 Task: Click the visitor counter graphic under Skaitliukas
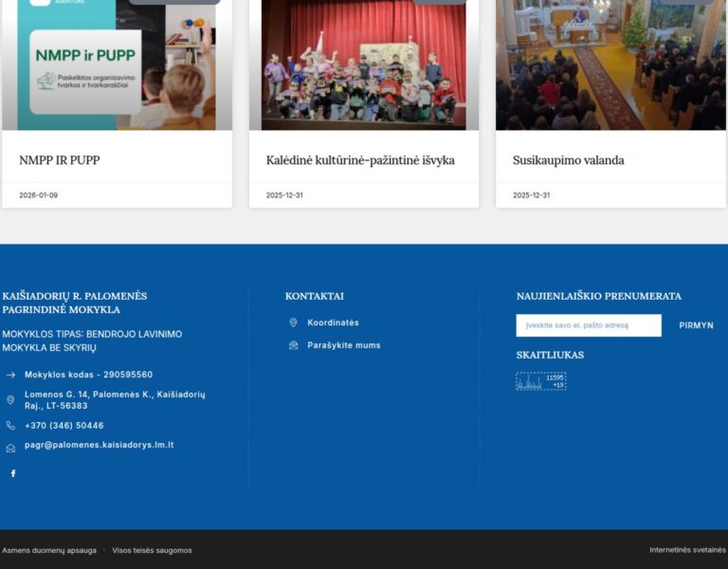click(x=540, y=381)
